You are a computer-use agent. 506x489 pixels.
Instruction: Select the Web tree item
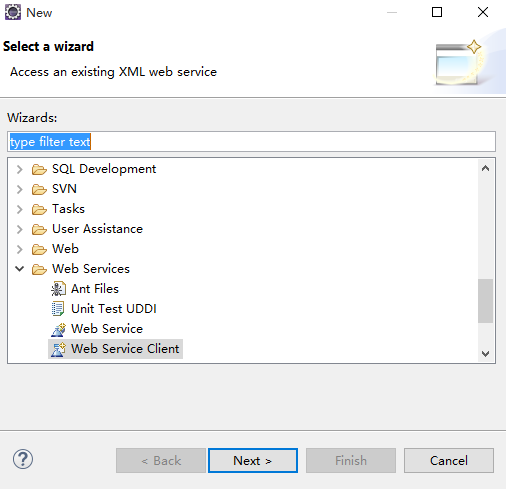coord(65,249)
